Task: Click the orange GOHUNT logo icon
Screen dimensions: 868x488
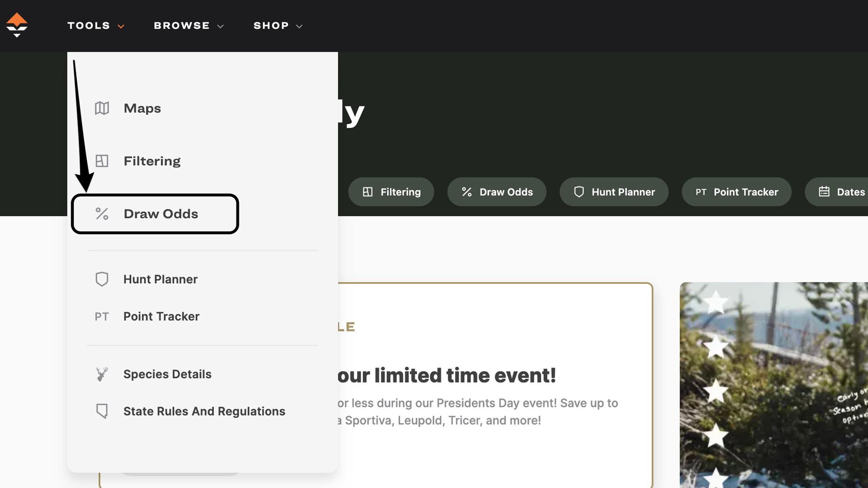Action: pos(17,25)
